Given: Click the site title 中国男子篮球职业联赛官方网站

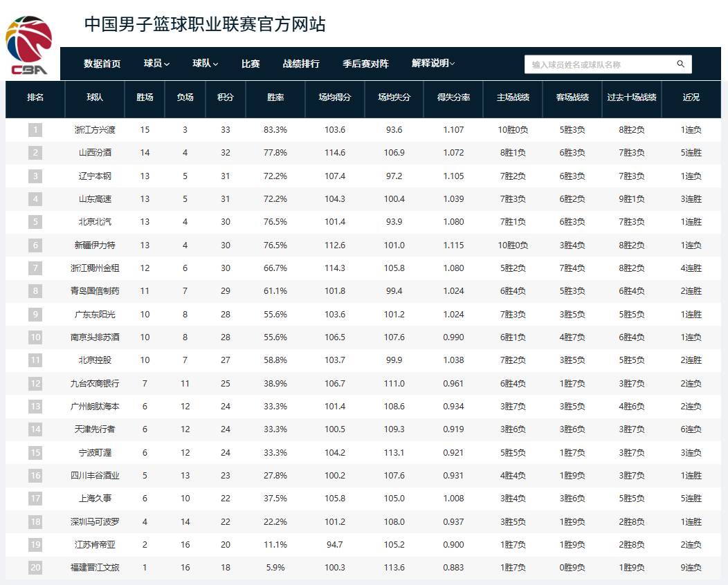Looking at the screenshot, I should pos(206,25).
